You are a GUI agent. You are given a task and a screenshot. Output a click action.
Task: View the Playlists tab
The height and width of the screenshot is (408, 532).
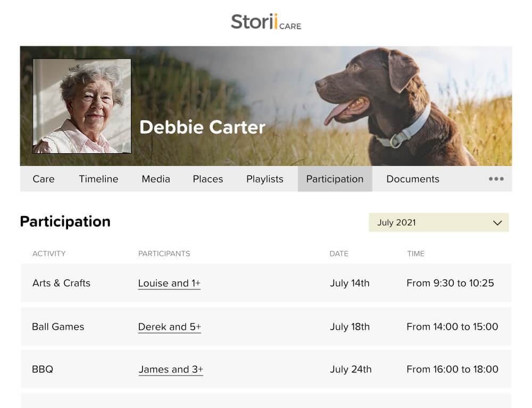tap(264, 179)
